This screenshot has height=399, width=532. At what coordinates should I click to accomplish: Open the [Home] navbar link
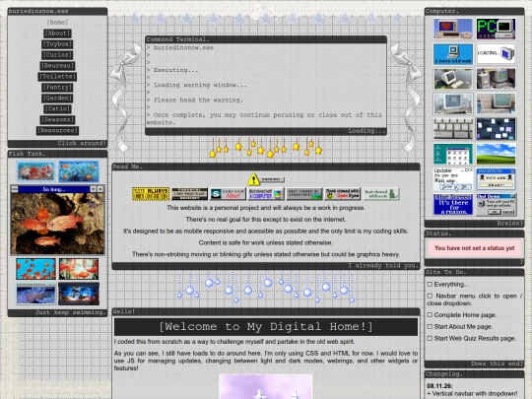coord(57,23)
